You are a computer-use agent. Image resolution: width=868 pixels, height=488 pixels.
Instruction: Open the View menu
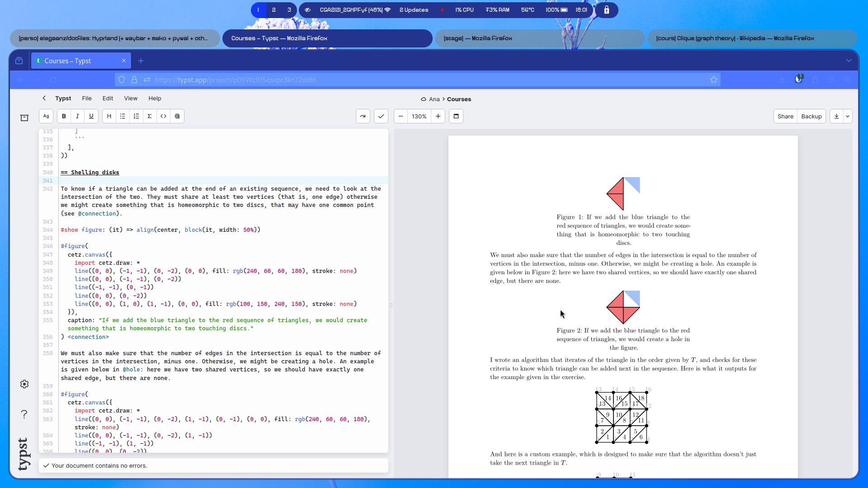pos(131,98)
